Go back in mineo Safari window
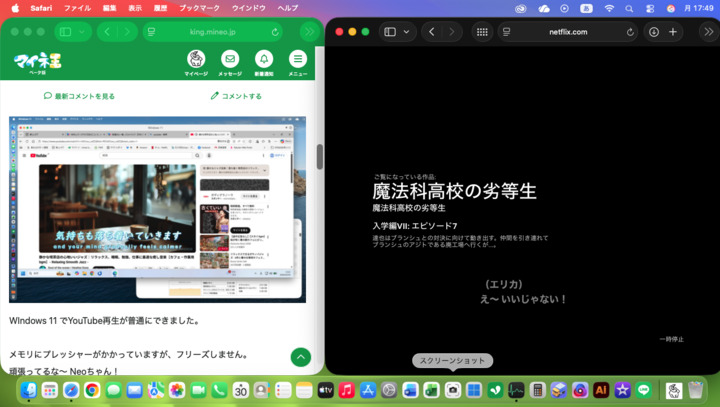The height and width of the screenshot is (407, 720). click(x=107, y=32)
